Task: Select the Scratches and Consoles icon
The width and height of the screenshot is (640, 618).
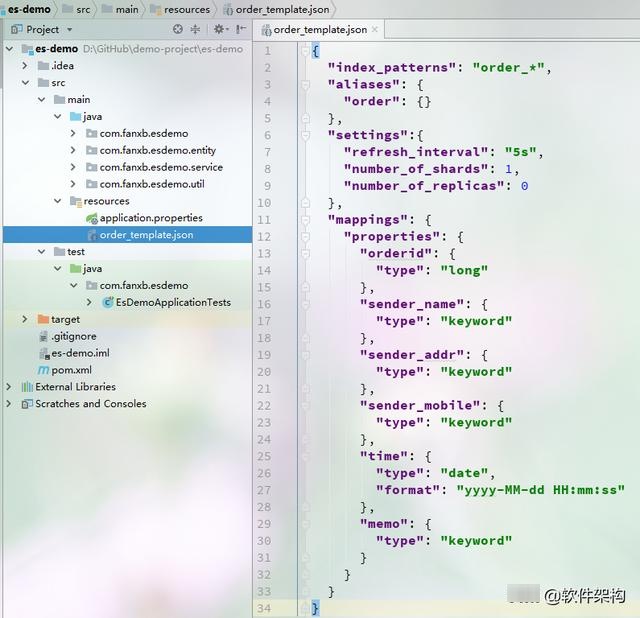Action: pyautogui.click(x=27, y=404)
